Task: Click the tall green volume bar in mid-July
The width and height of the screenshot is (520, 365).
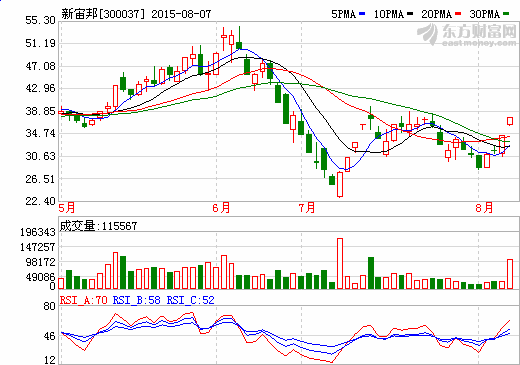Action: click(371, 273)
